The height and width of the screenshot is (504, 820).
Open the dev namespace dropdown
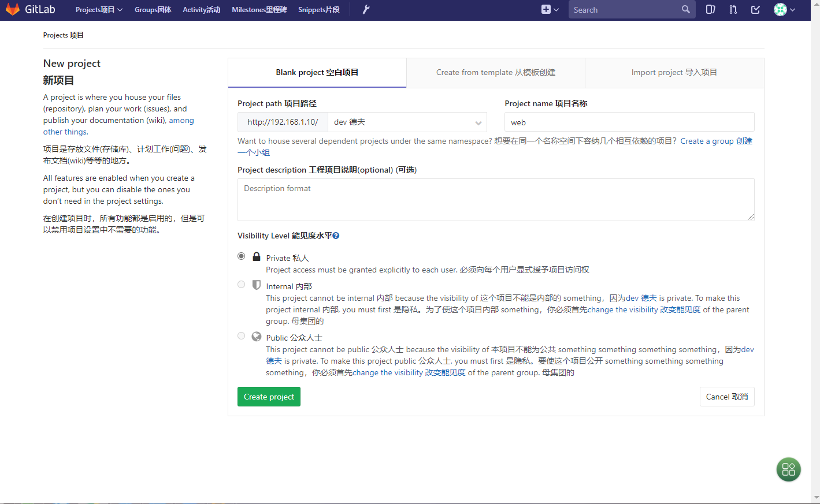tap(407, 122)
